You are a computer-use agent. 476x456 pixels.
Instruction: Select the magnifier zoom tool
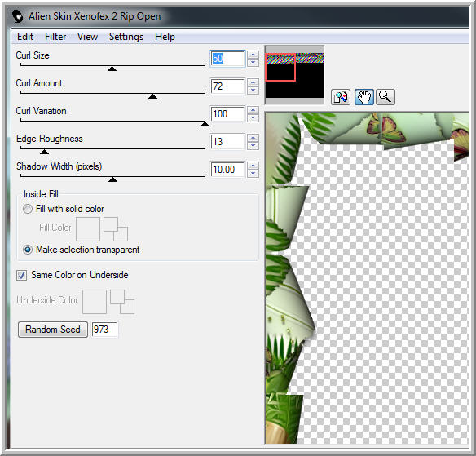(x=386, y=97)
